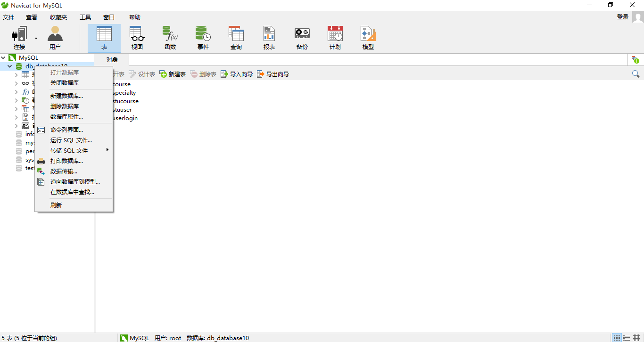This screenshot has width=644, height=342.
Task: Choose 逆向数据库到模型... from the context menu
Action: (x=74, y=182)
